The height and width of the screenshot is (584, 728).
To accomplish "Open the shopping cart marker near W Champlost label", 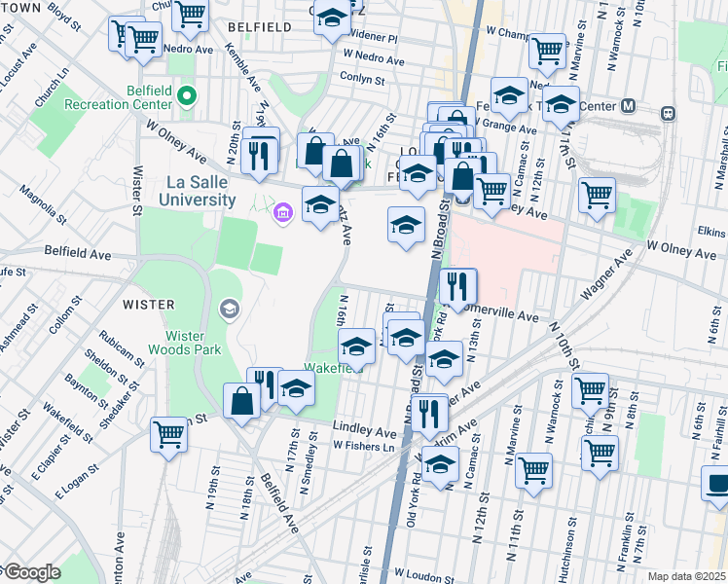I will click(547, 53).
